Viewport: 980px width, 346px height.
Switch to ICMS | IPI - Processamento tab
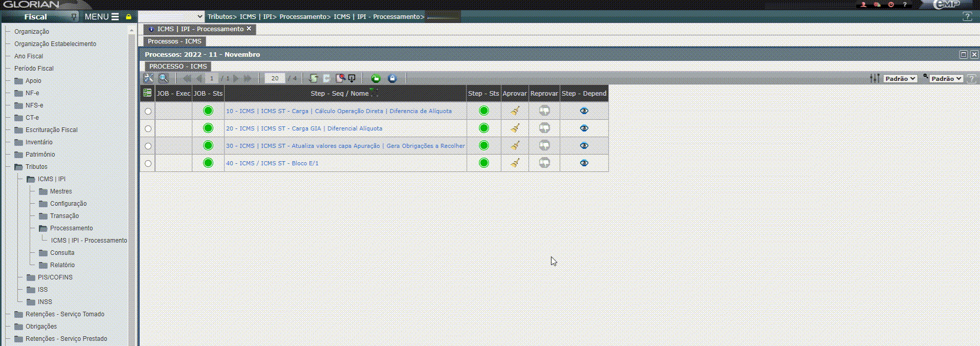(x=199, y=29)
